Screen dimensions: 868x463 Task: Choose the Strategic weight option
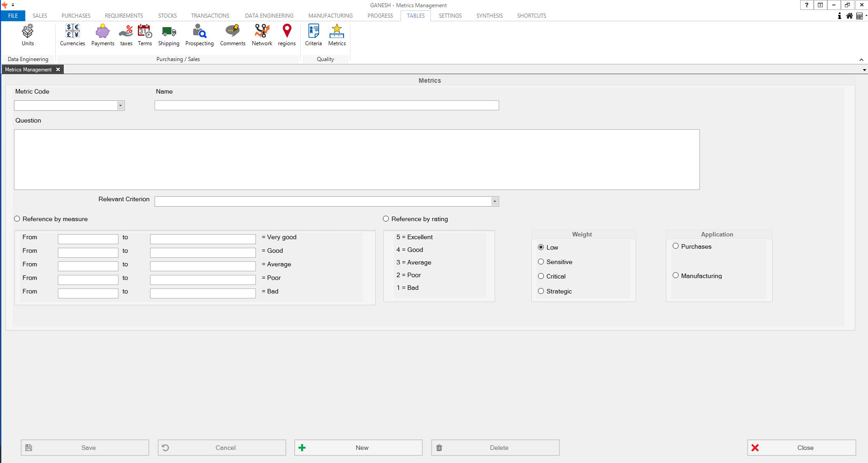(x=541, y=291)
